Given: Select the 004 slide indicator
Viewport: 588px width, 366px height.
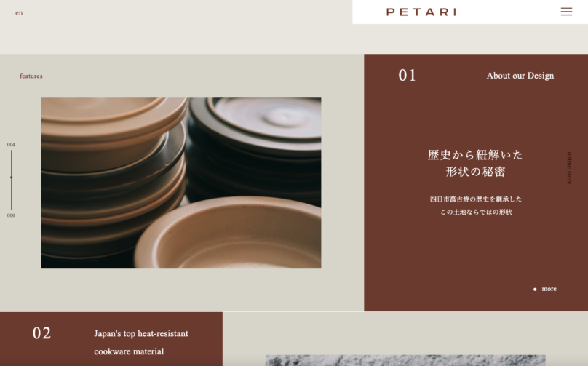Looking at the screenshot, I should point(11,144).
